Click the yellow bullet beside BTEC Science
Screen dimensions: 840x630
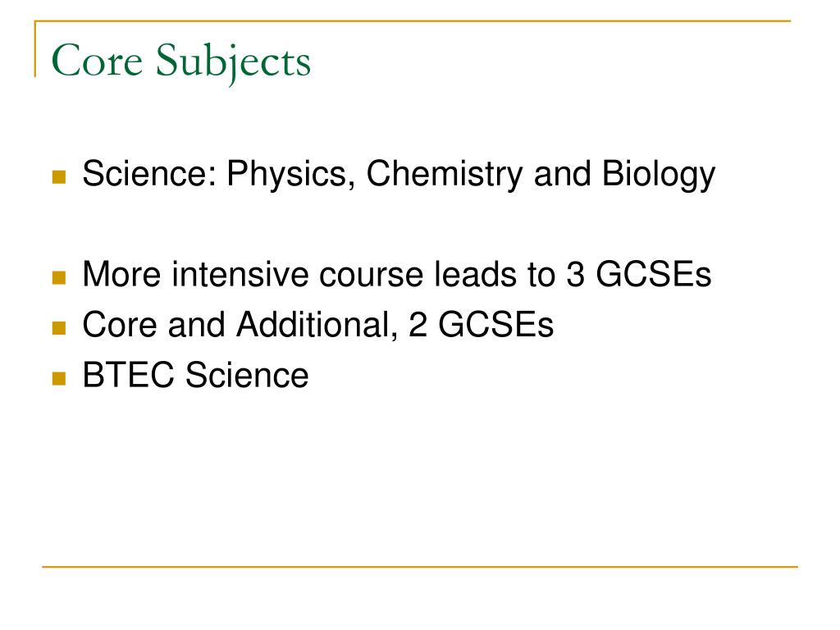pos(59,378)
